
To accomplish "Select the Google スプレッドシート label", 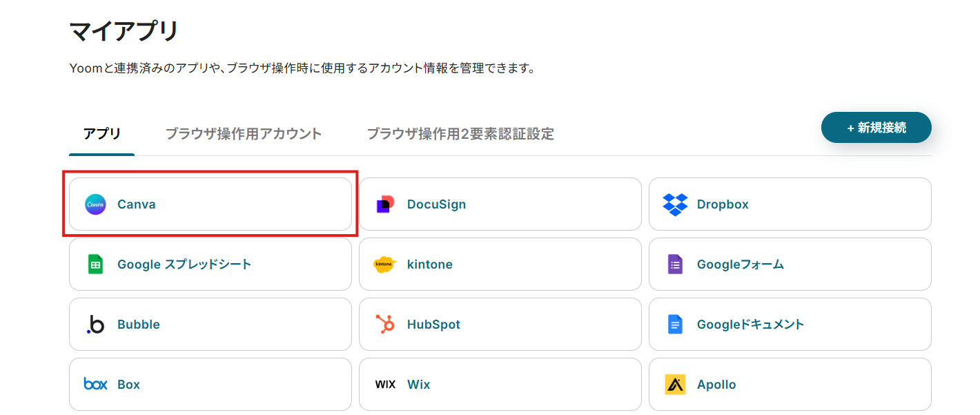I will 184,264.
